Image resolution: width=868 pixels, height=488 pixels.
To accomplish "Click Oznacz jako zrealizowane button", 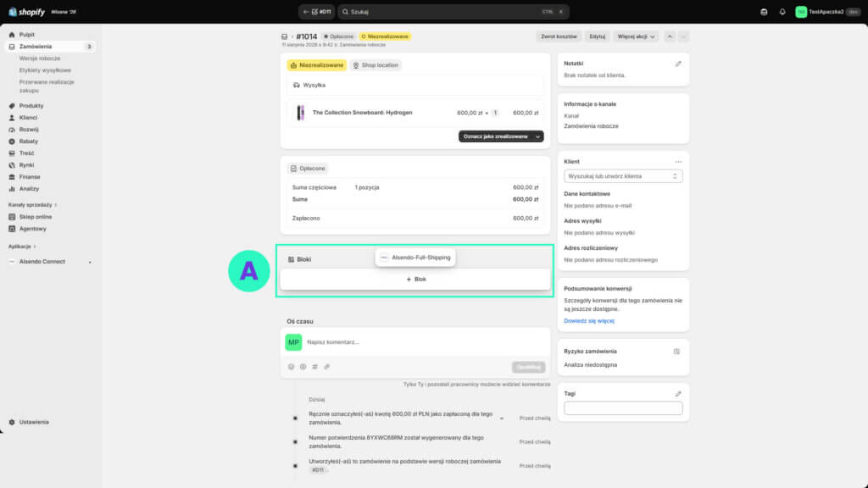I will [x=495, y=136].
